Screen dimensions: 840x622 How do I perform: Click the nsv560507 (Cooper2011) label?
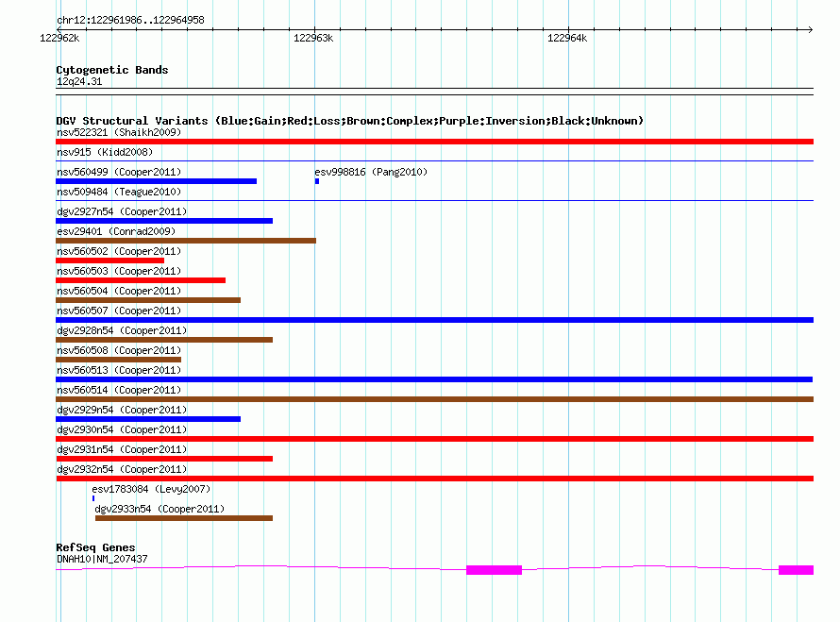click(119, 311)
